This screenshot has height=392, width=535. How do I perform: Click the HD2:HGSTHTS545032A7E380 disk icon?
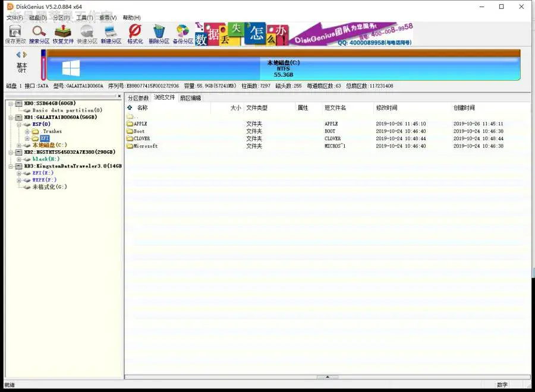(x=19, y=152)
